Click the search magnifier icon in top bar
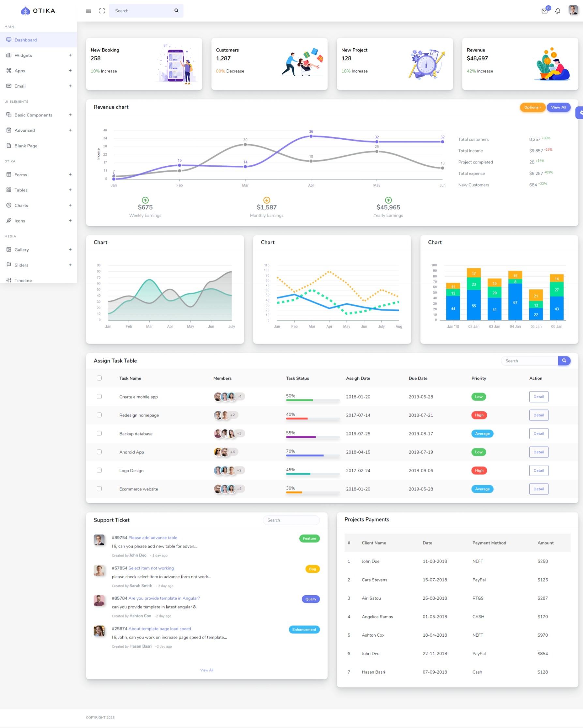This screenshot has width=583, height=728. tap(176, 10)
